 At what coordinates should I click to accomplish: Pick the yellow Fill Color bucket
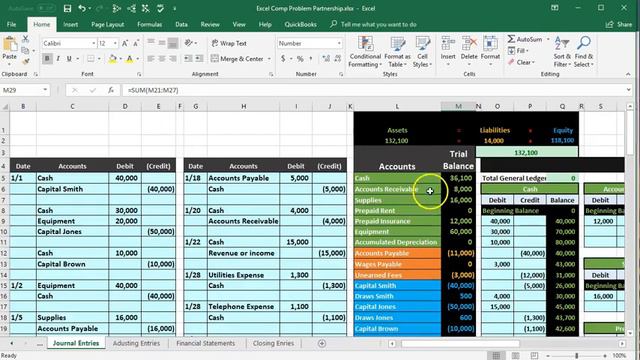[112, 59]
